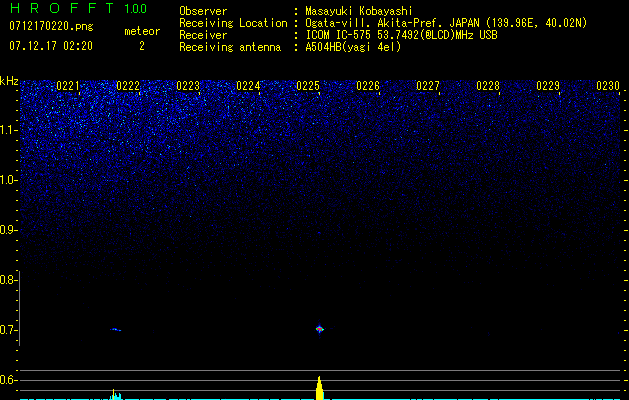Click the 0221 time marker

[x=68, y=86]
